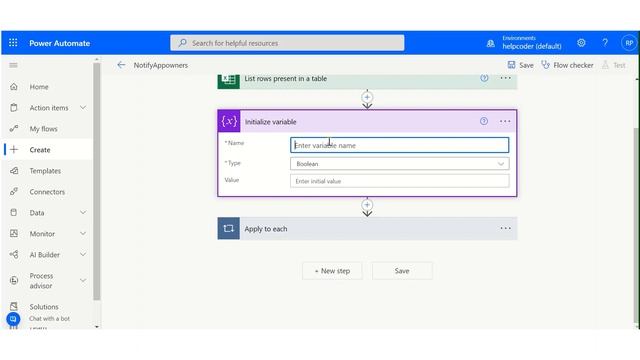Click the Save button below the flow
The height and width of the screenshot is (360, 640).
point(402,271)
